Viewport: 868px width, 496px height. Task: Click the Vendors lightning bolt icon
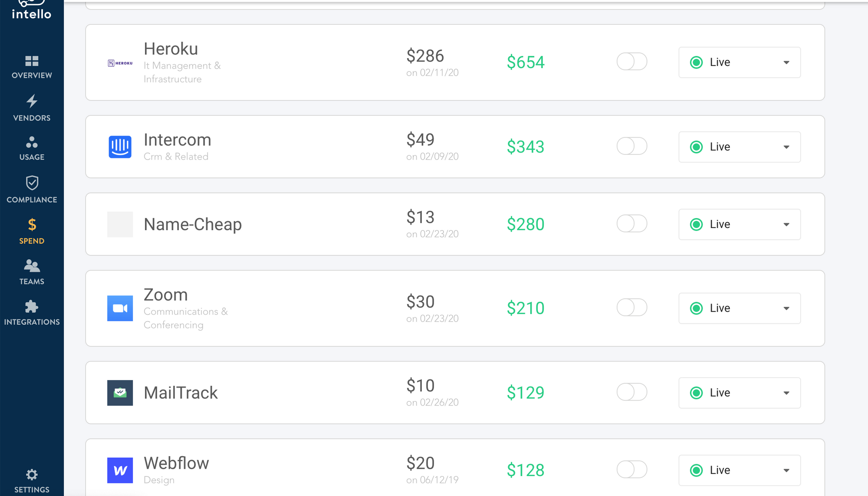(x=32, y=101)
